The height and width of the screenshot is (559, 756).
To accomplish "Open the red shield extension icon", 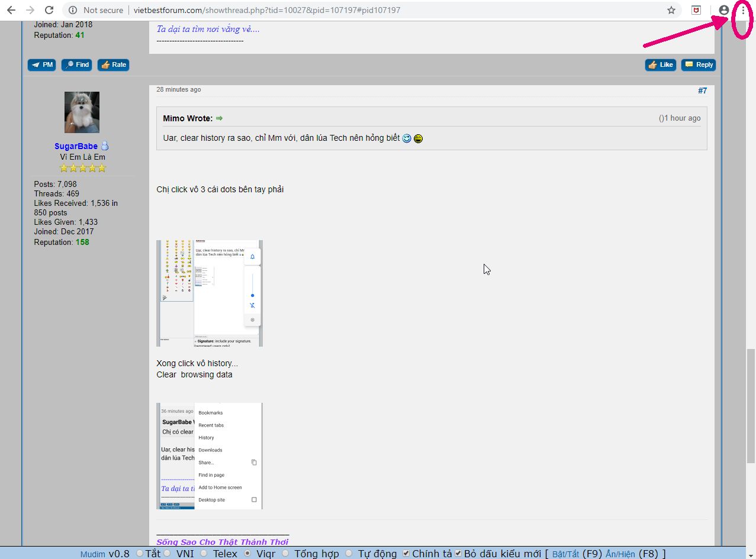I will (697, 10).
